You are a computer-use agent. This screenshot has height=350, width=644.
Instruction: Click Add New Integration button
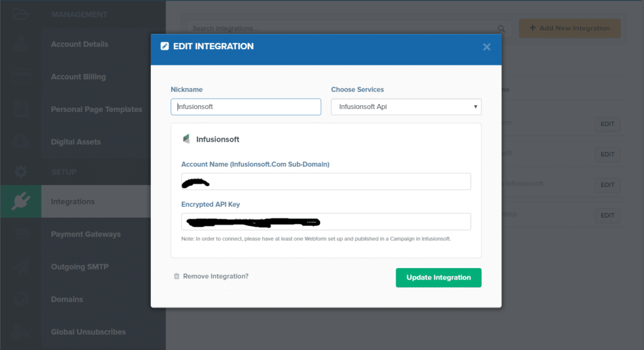coord(569,28)
